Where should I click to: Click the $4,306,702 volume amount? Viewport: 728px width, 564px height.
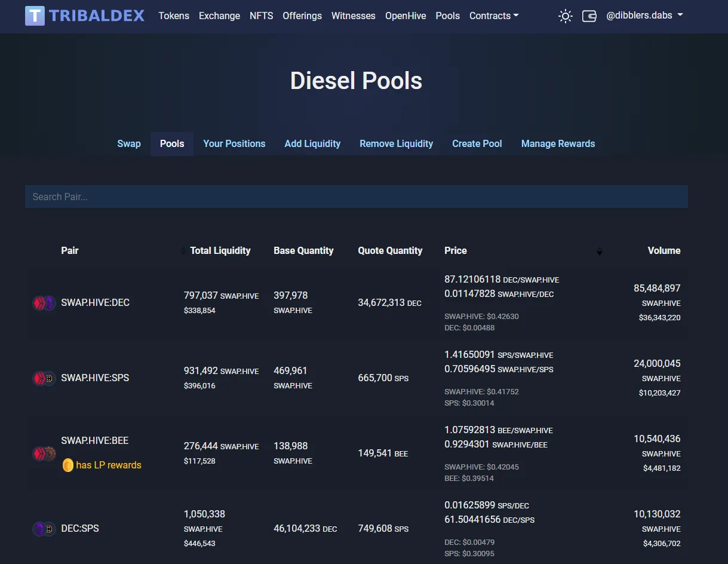[x=662, y=544]
